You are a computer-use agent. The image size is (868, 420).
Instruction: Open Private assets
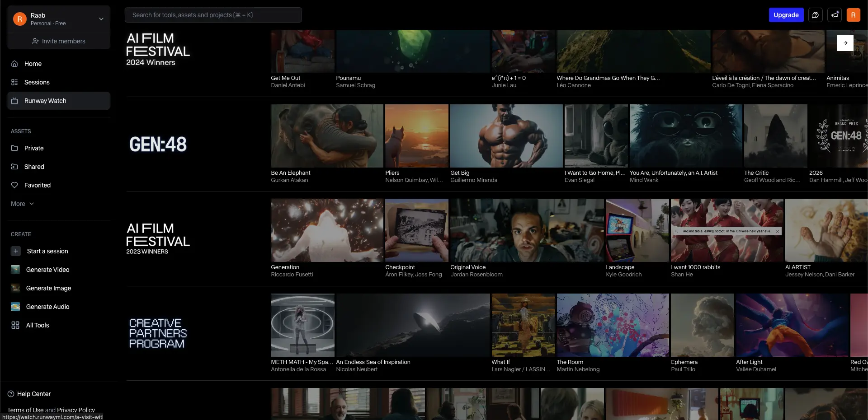pyautogui.click(x=59, y=148)
